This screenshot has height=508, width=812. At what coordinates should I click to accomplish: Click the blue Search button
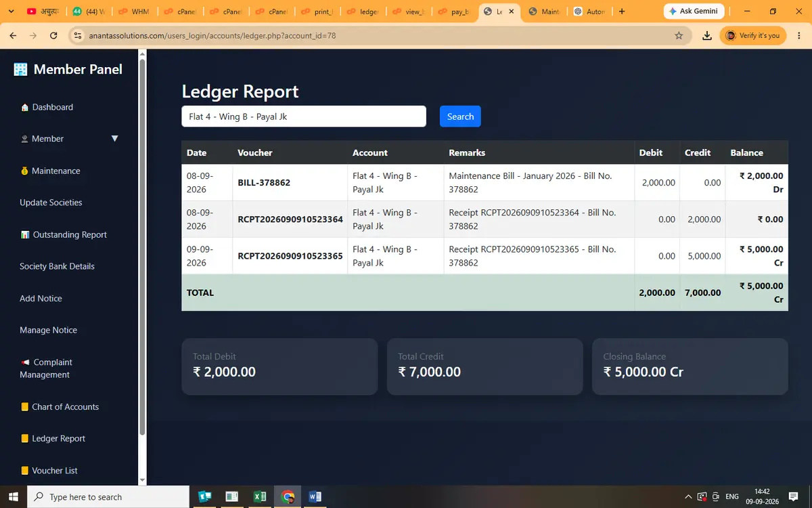tap(460, 117)
